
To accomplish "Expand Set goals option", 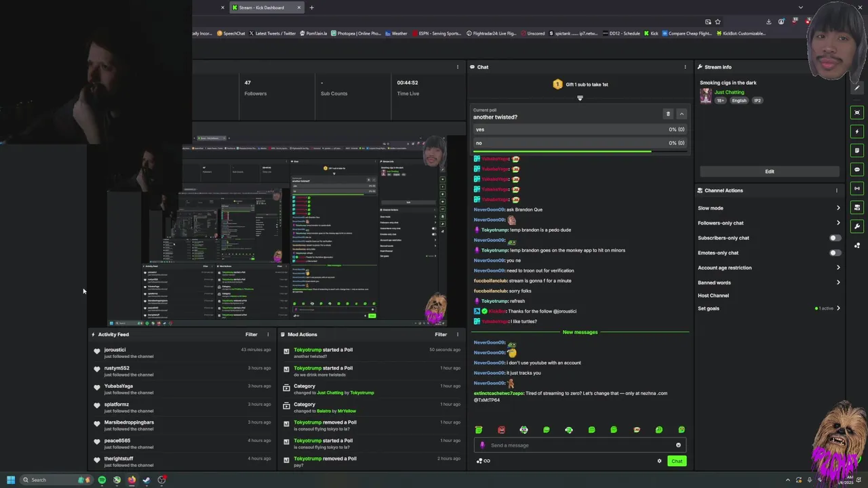I will pos(769,308).
